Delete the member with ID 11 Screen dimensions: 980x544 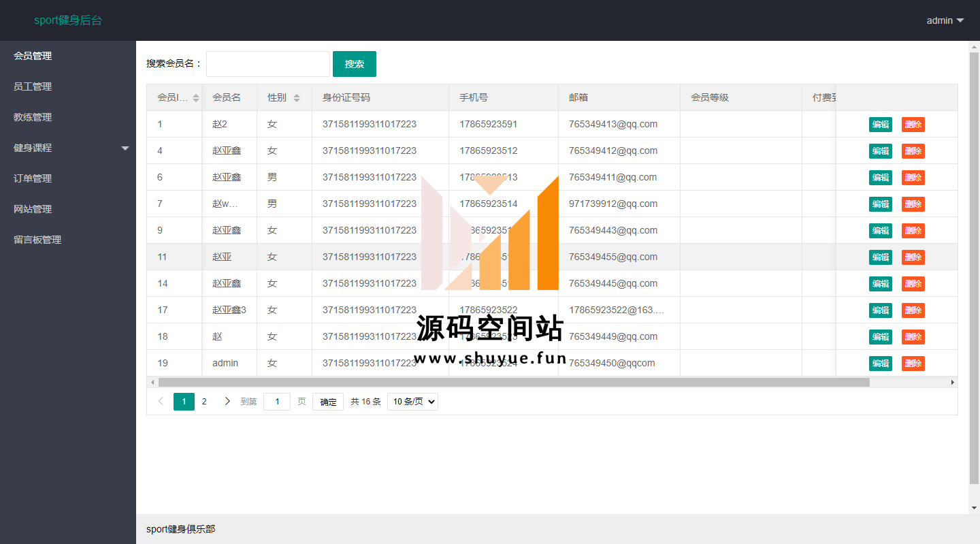coord(913,257)
